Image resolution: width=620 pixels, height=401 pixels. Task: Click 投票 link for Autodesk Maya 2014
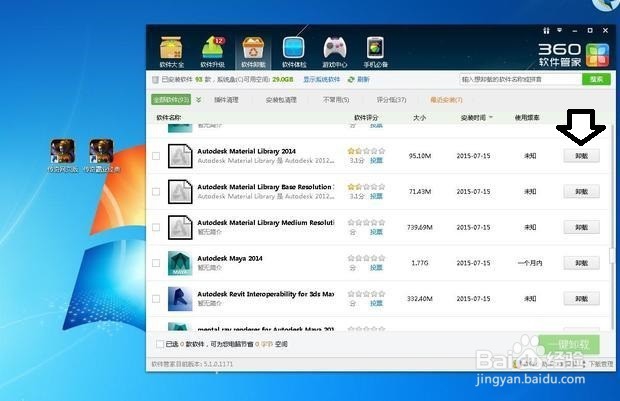pyautogui.click(x=376, y=268)
